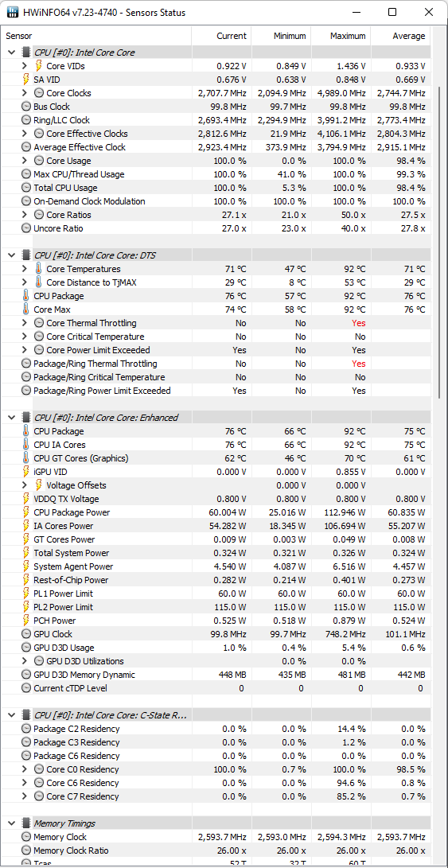Expand the Core Effective Clocks row
The image size is (448, 868).
tap(24, 134)
